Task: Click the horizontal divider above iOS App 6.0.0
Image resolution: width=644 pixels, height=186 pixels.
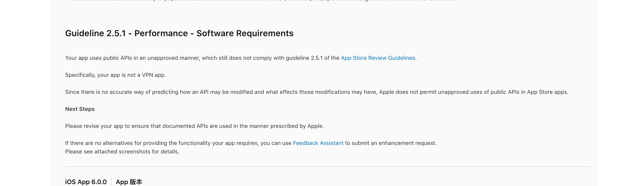Action: click(328, 167)
